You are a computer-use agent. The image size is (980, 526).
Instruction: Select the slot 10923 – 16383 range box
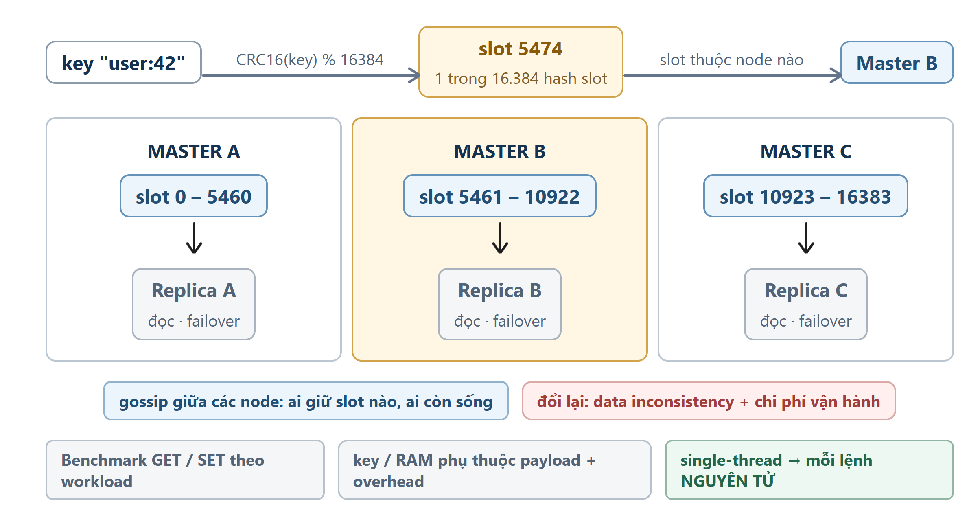pos(806,196)
